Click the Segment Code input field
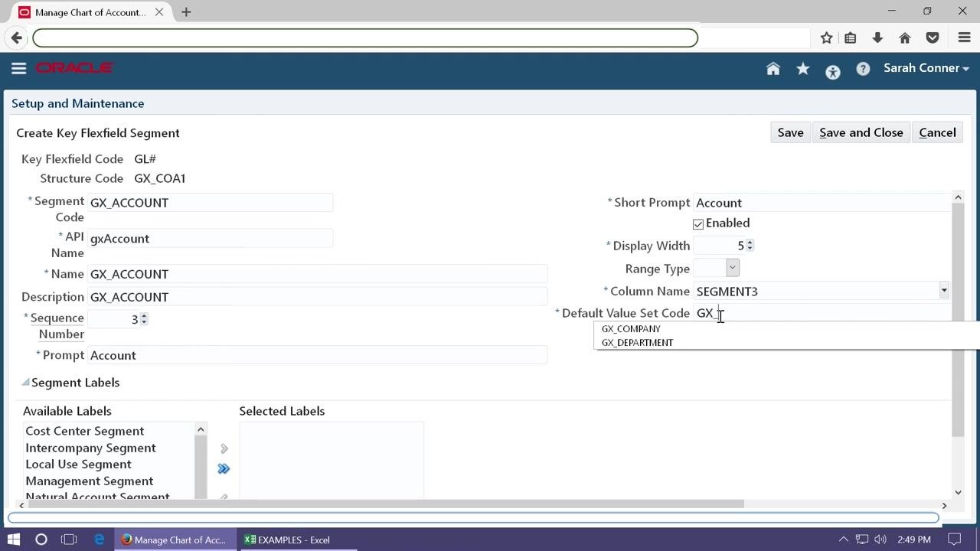 tap(211, 203)
